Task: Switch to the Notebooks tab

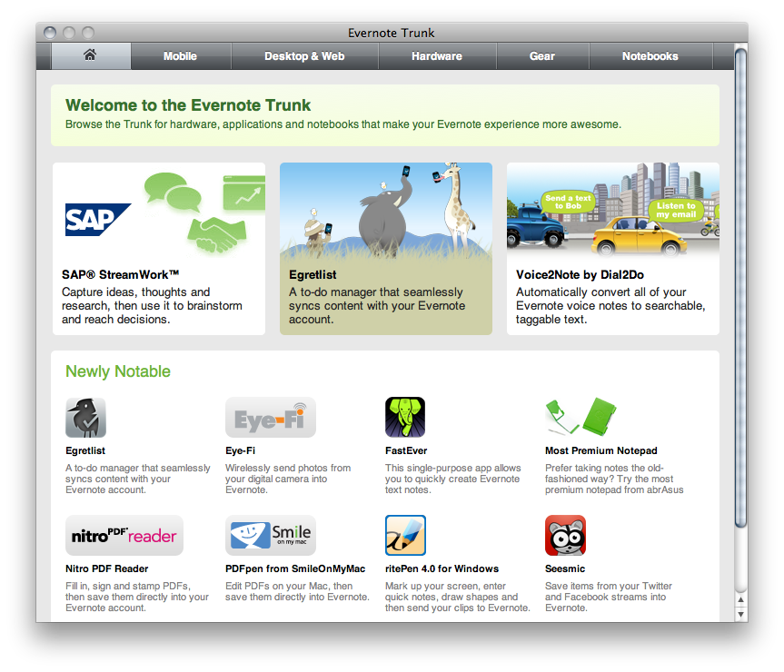Action: (650, 56)
